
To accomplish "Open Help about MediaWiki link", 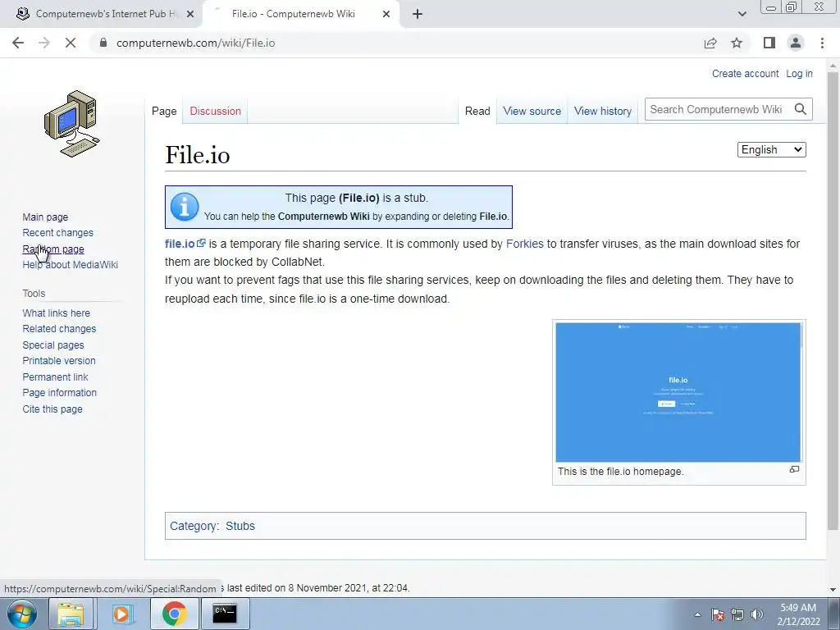I will 71,265.
